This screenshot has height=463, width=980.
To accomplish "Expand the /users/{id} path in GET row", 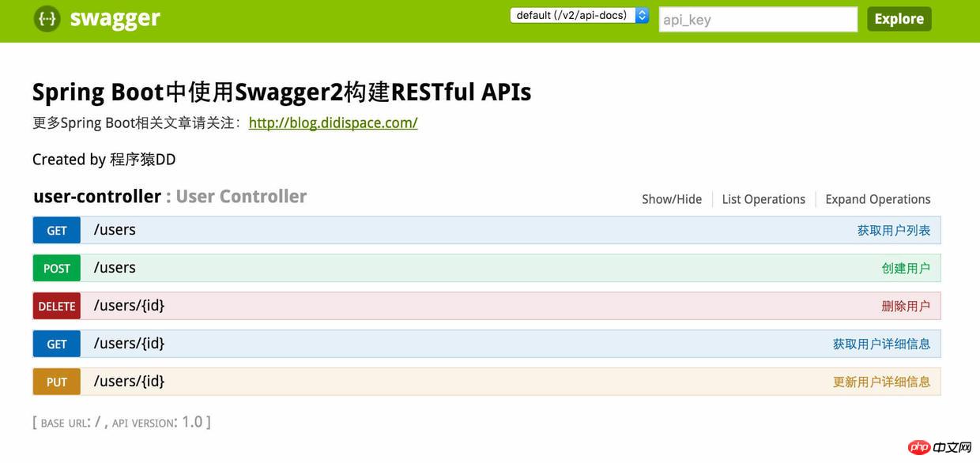I will pyautogui.click(x=129, y=344).
